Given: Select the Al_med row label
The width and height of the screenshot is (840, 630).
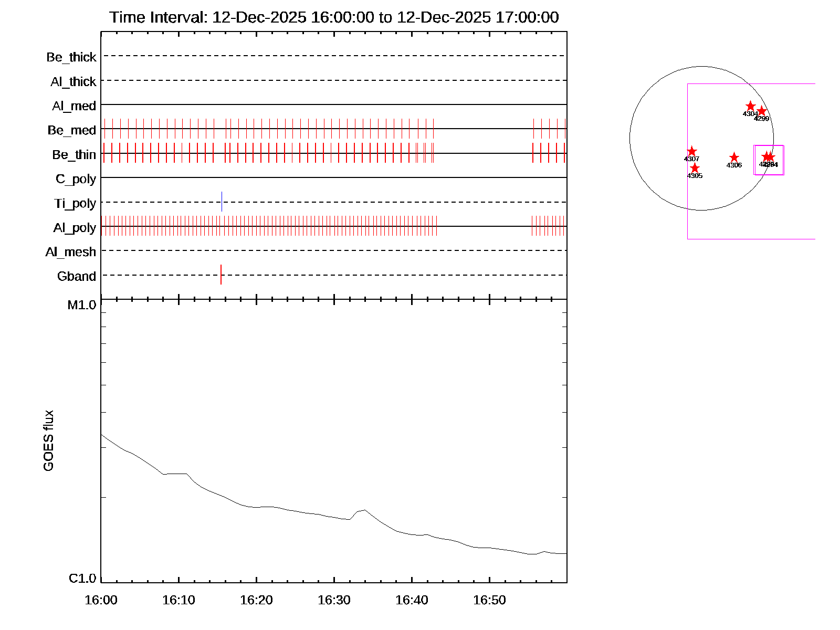Looking at the screenshot, I should pyautogui.click(x=74, y=106).
